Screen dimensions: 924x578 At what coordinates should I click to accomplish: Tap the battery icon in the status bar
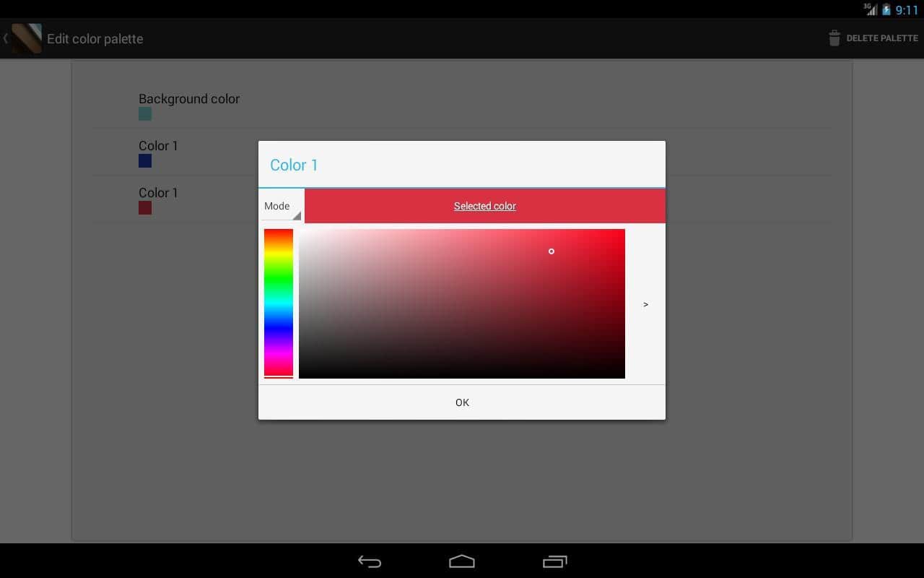pos(886,10)
